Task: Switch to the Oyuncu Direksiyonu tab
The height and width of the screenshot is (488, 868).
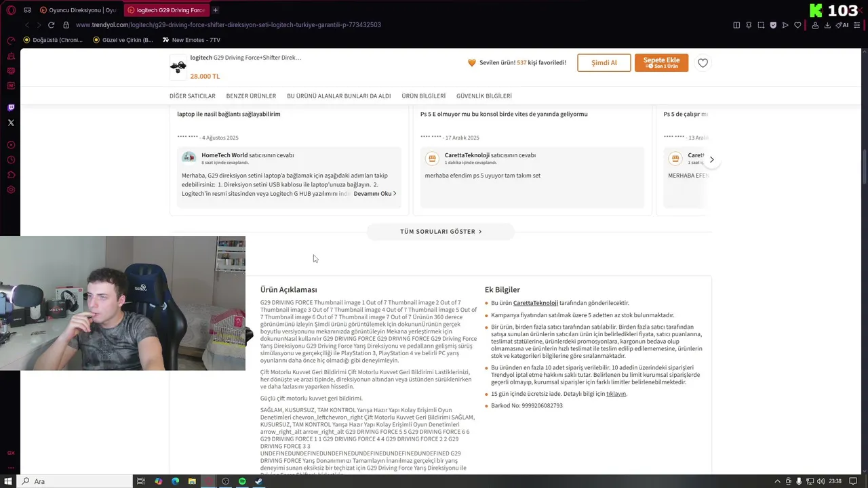Action: 78,10
